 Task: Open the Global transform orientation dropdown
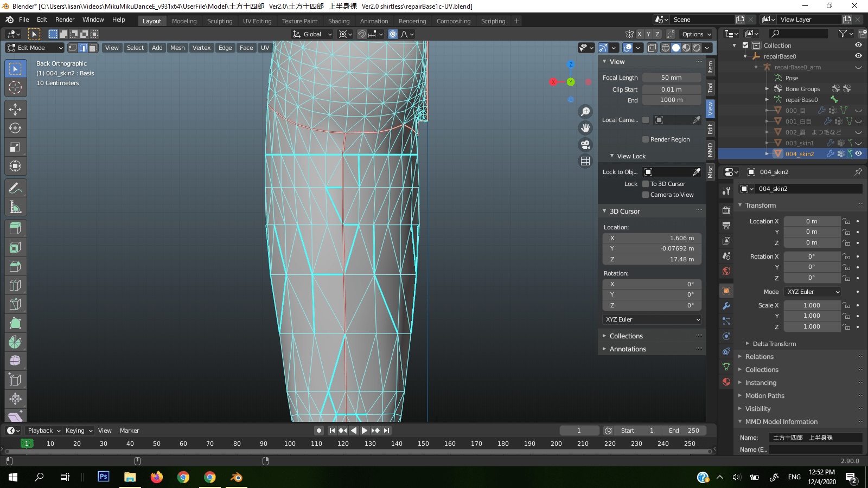pyautogui.click(x=312, y=34)
